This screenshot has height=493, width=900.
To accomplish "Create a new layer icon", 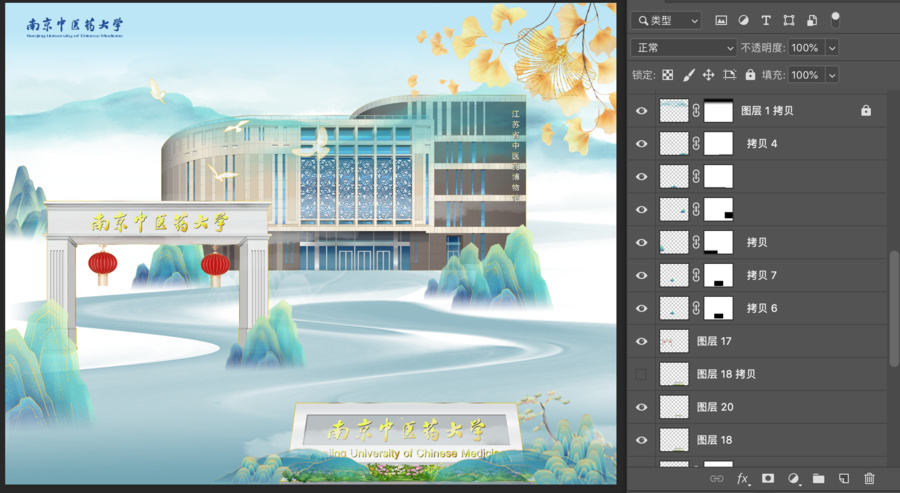I will 844,479.
